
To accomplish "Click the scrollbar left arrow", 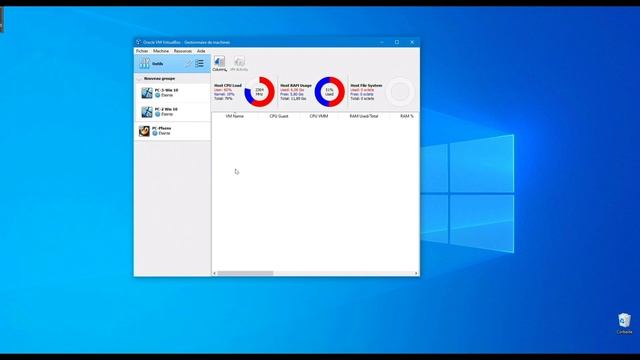I will pyautogui.click(x=215, y=273).
